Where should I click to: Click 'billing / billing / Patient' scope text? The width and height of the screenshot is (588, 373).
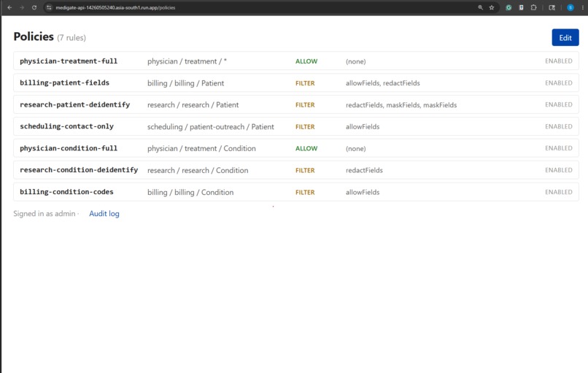click(185, 83)
